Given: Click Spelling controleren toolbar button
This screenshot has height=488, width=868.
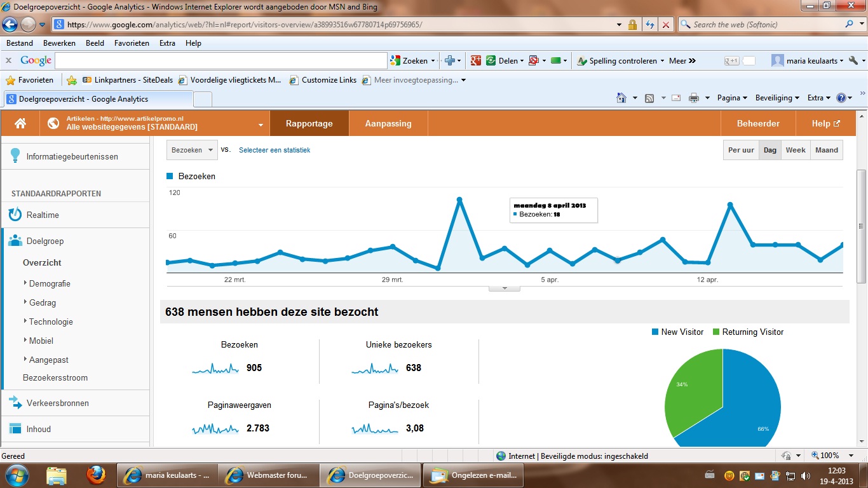Looking at the screenshot, I should point(621,61).
